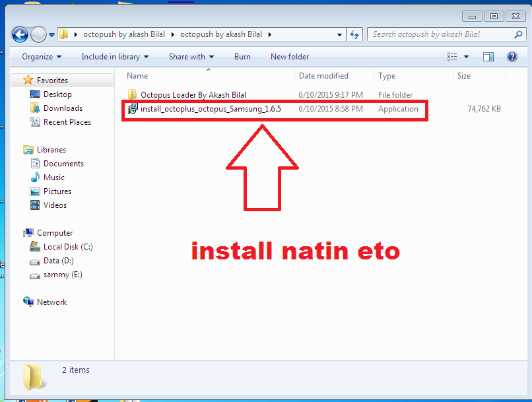The height and width of the screenshot is (402, 532).
Task: Click the File folder type cell
Action: pyautogui.click(x=395, y=94)
